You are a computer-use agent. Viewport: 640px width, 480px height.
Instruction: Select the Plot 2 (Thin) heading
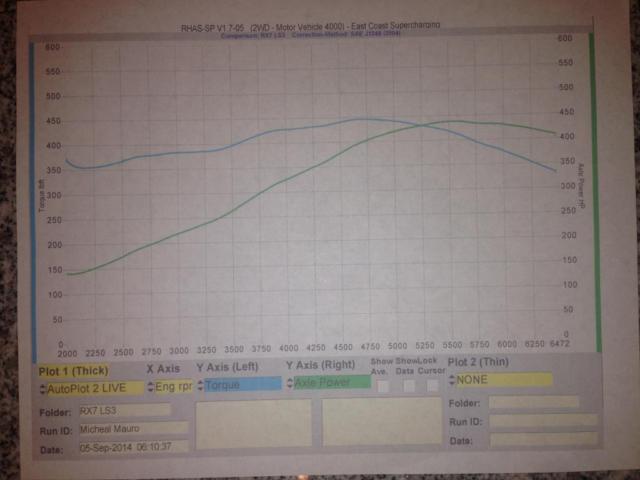pyautogui.click(x=478, y=362)
